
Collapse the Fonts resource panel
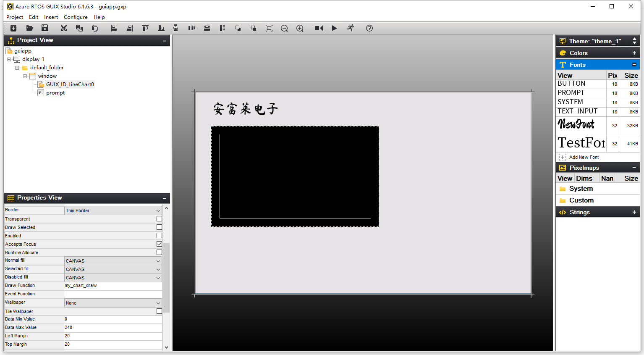click(634, 65)
